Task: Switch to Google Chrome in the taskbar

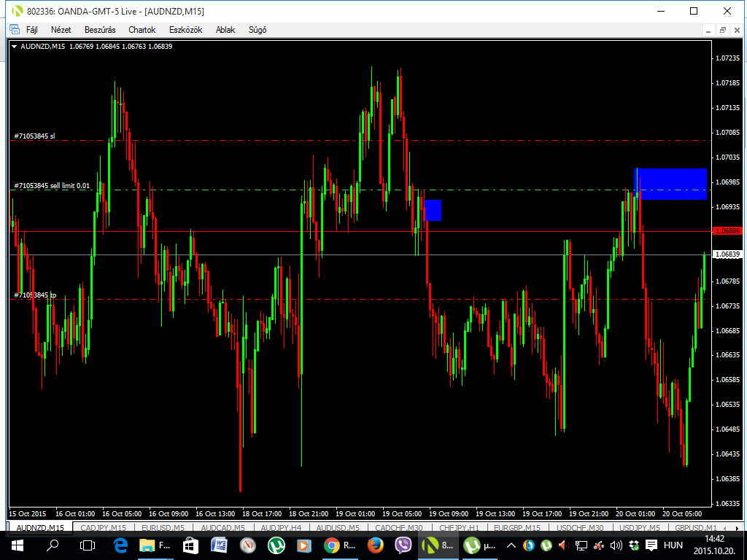Action: coord(332,545)
